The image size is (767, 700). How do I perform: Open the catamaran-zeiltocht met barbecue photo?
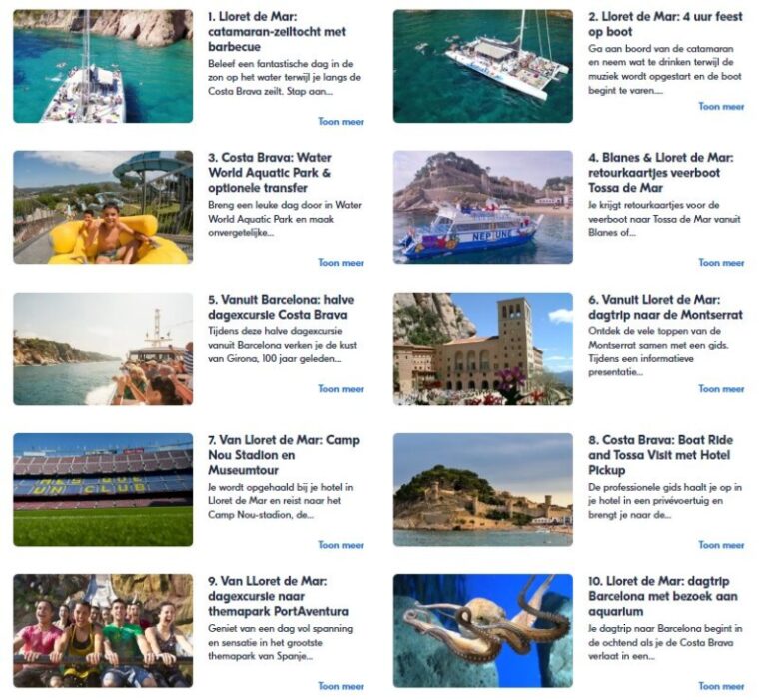pos(103,66)
